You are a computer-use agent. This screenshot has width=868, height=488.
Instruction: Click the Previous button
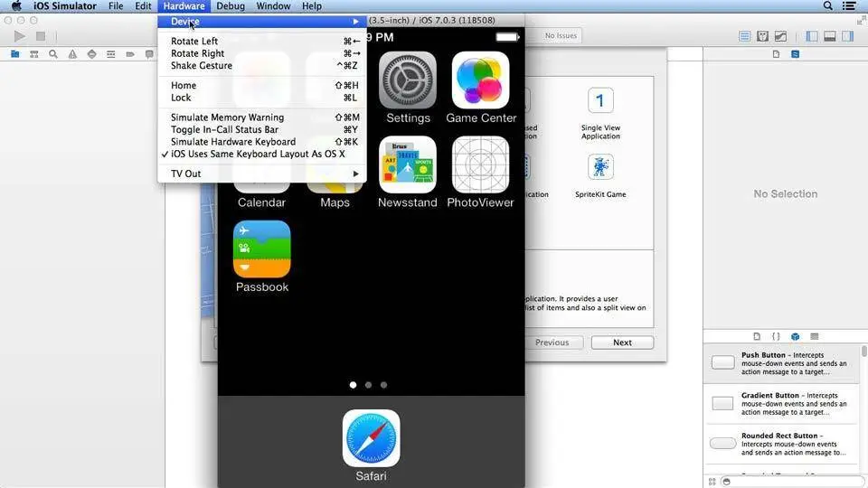pyautogui.click(x=552, y=343)
